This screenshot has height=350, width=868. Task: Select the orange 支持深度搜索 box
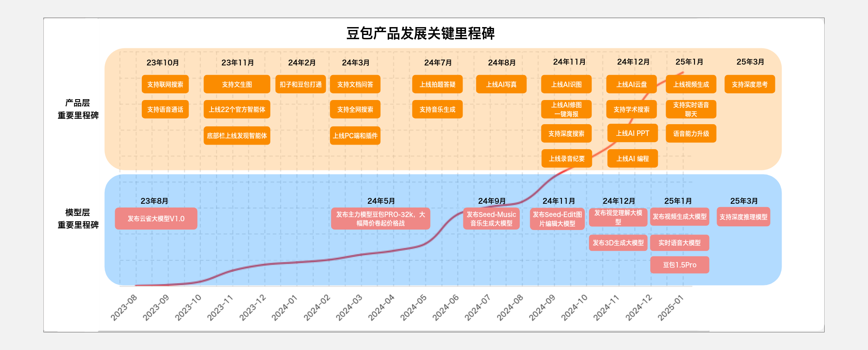(566, 133)
